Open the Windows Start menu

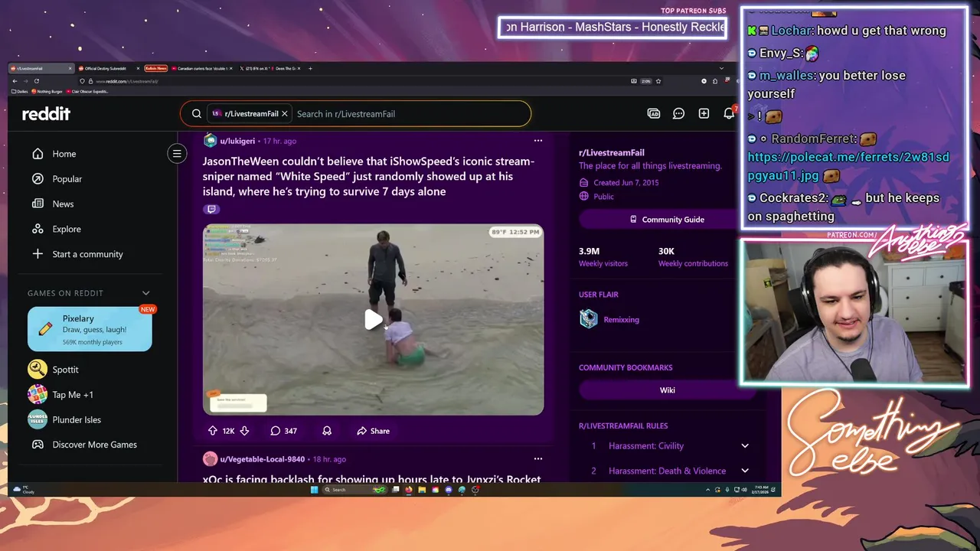coord(314,490)
